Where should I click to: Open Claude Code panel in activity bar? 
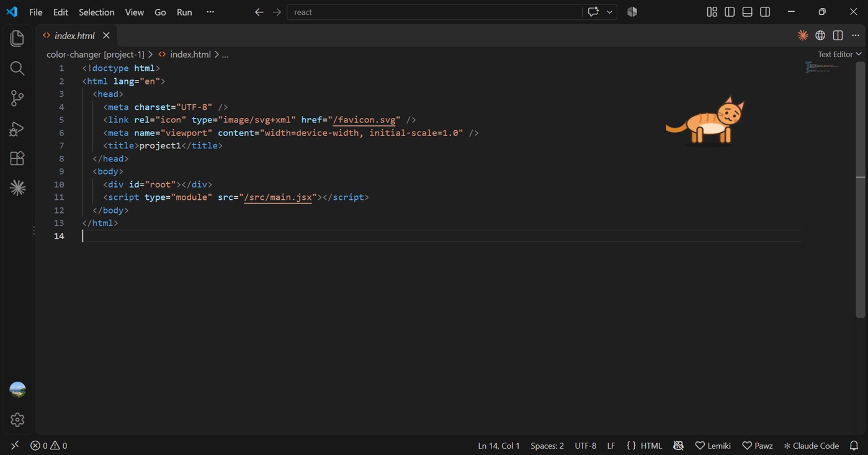pos(17,187)
